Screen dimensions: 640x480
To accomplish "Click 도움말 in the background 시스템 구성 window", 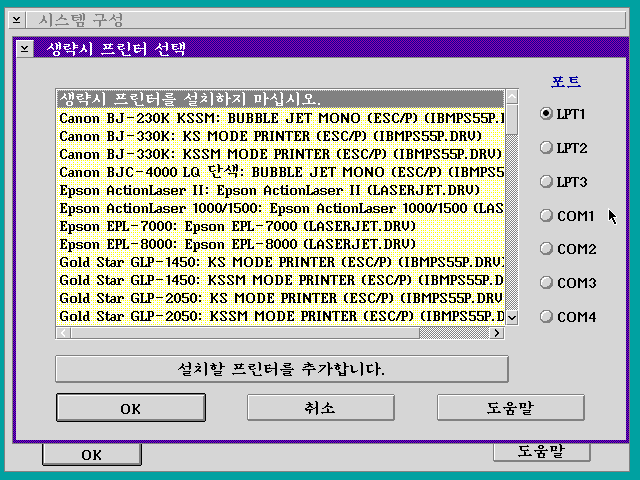I will coord(541,451).
